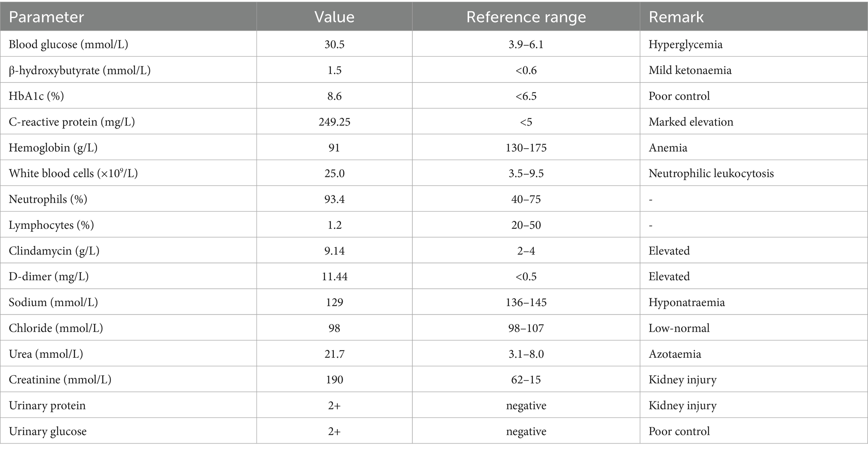Click the Reference range column header
This screenshot has height=451, width=868.
tap(526, 17)
